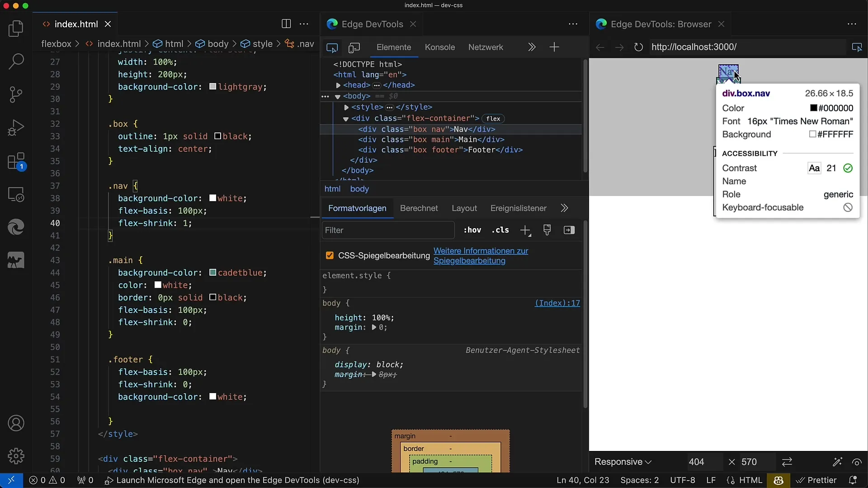The height and width of the screenshot is (488, 868).
Task: Toggle the .cls class editor button
Action: click(500, 230)
